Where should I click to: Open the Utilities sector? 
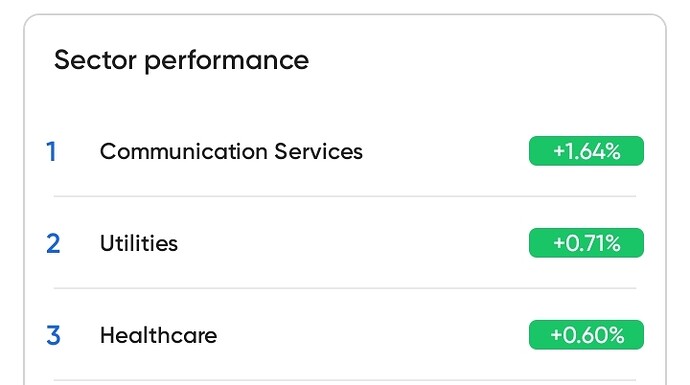(139, 243)
